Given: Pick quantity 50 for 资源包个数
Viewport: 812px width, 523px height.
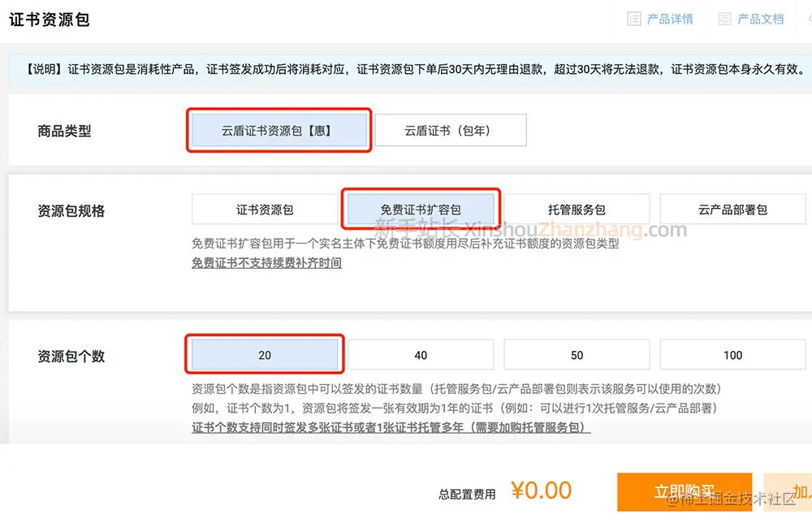Looking at the screenshot, I should 577,354.
